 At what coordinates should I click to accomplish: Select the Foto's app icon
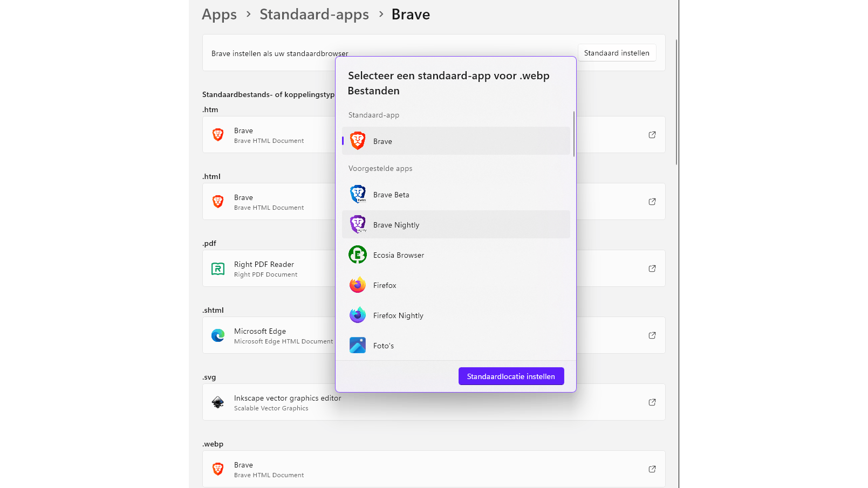click(358, 346)
